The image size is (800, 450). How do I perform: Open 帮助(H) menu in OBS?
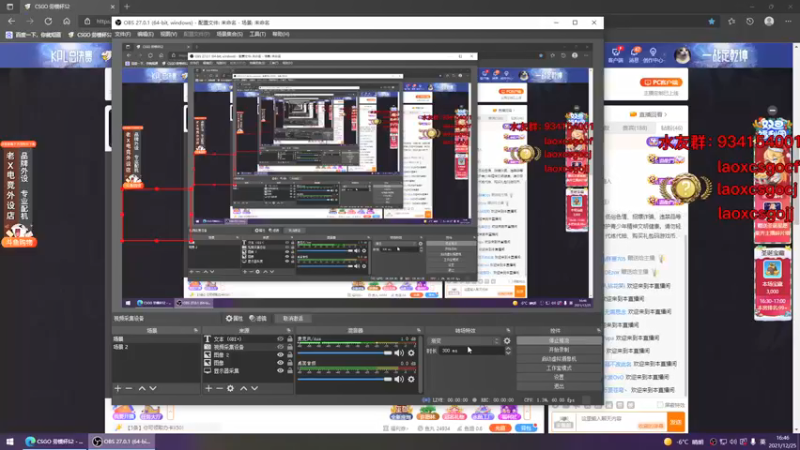[281, 34]
